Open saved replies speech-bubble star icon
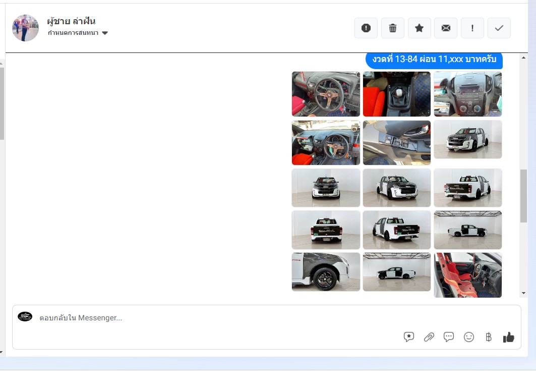 coord(409,337)
